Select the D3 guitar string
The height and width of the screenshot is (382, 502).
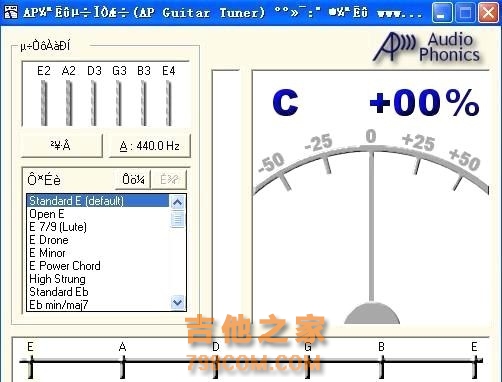[94, 103]
